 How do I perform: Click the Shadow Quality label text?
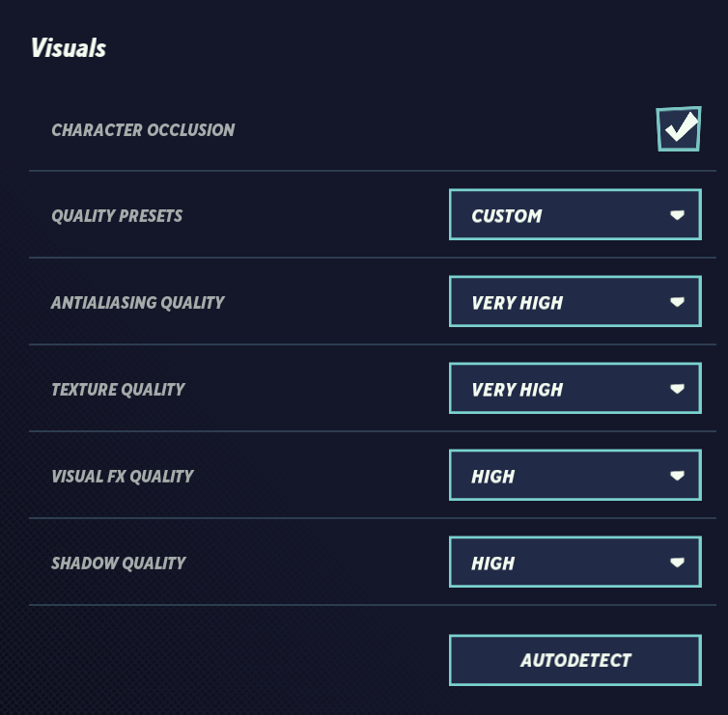tap(118, 564)
